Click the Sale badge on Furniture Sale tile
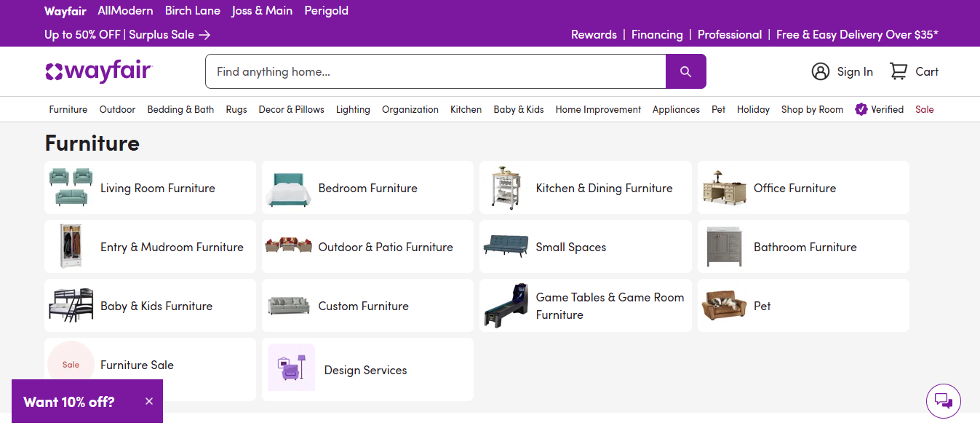 pos(71,364)
